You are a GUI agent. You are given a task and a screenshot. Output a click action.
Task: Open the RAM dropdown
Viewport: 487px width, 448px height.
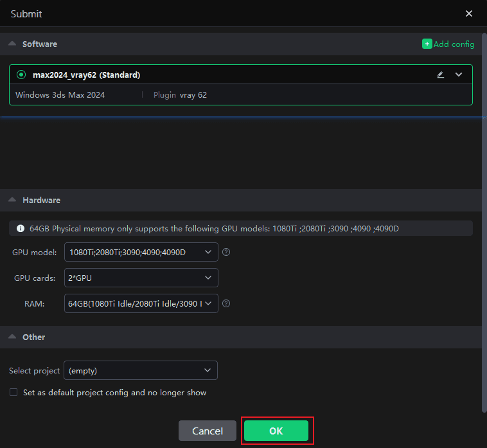click(141, 303)
